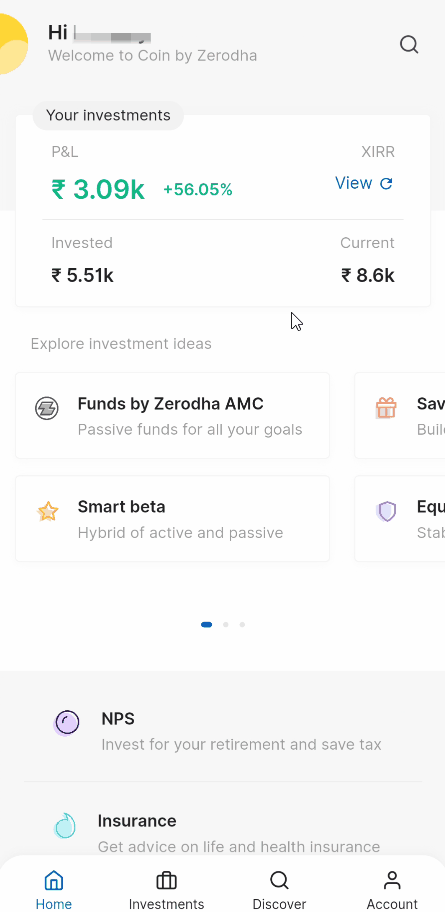Click the Insurance teal droplet icon
445x912 pixels.
65,825
